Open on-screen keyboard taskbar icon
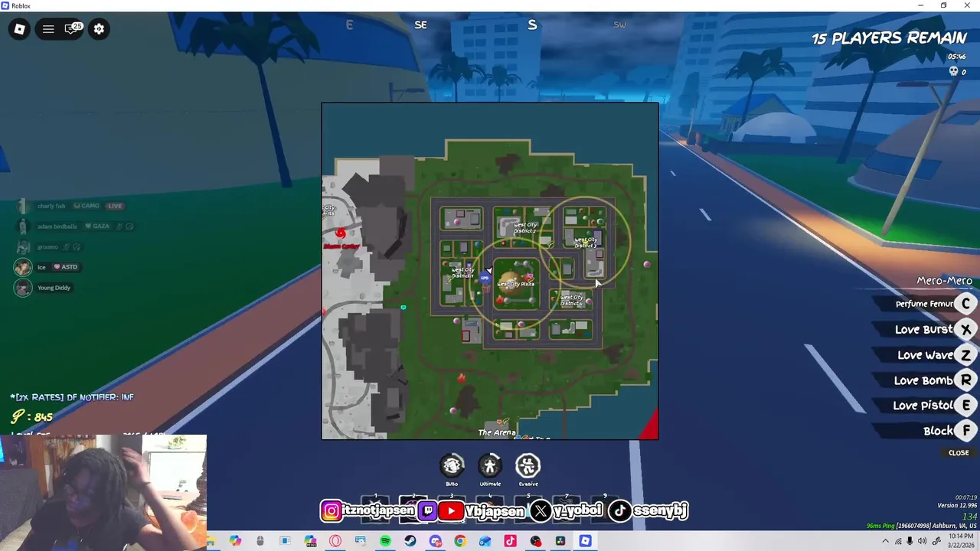The image size is (980, 551). (360, 541)
